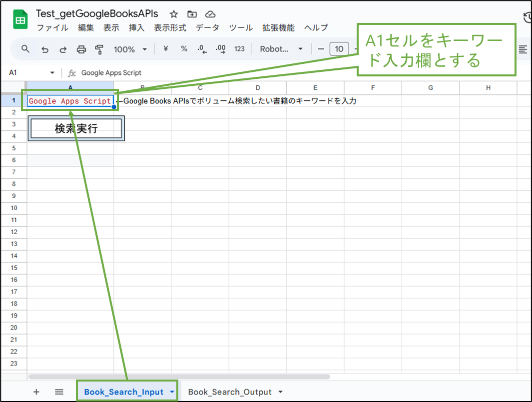Increase decimal places
This screenshot has width=532, height=402.
point(221,49)
